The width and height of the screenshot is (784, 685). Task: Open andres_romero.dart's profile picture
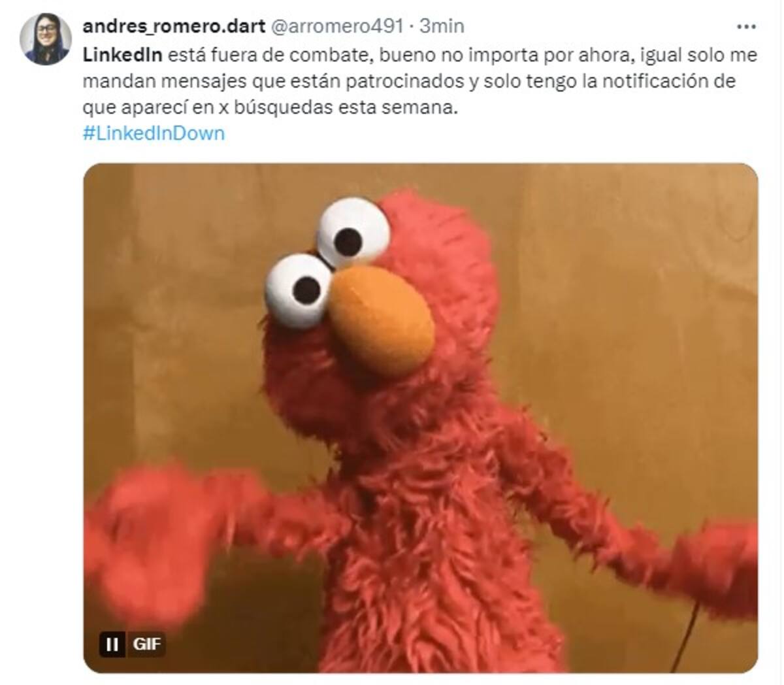pyautogui.click(x=45, y=39)
